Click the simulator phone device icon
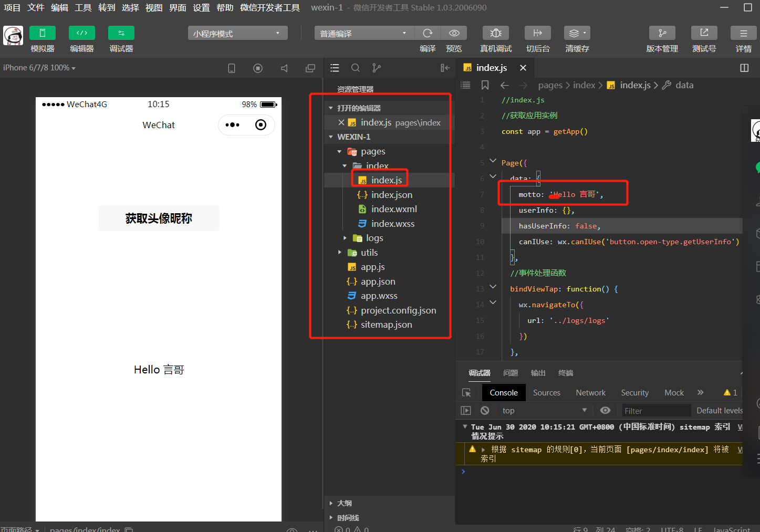 click(x=232, y=68)
